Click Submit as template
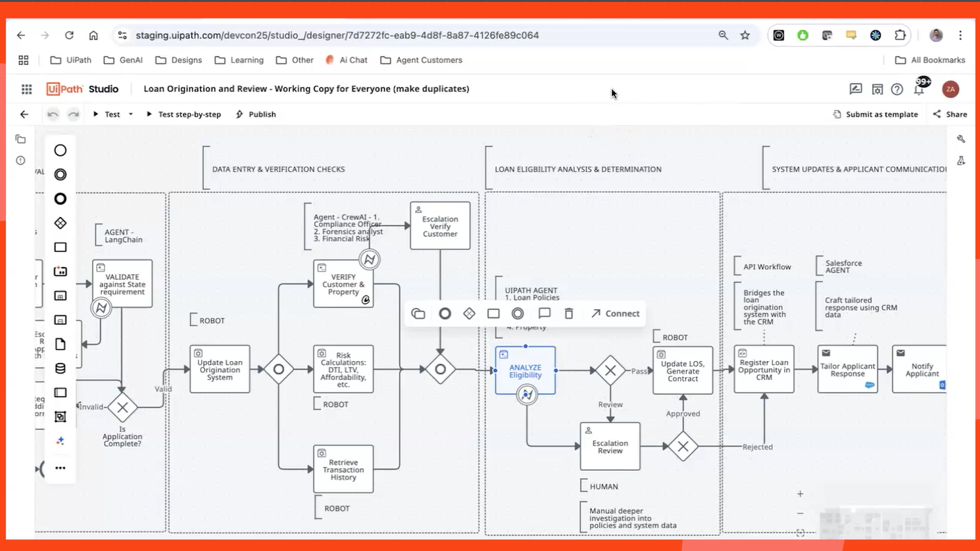980x551 pixels. tap(875, 114)
